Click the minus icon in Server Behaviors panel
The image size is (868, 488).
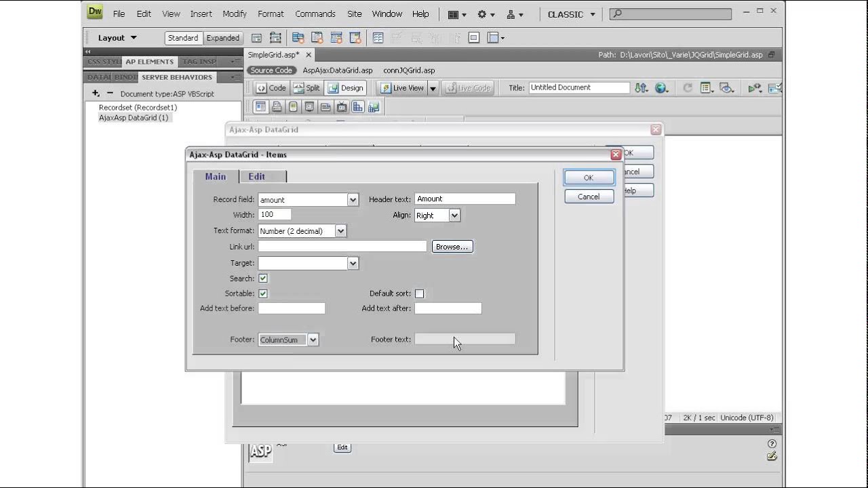point(111,94)
